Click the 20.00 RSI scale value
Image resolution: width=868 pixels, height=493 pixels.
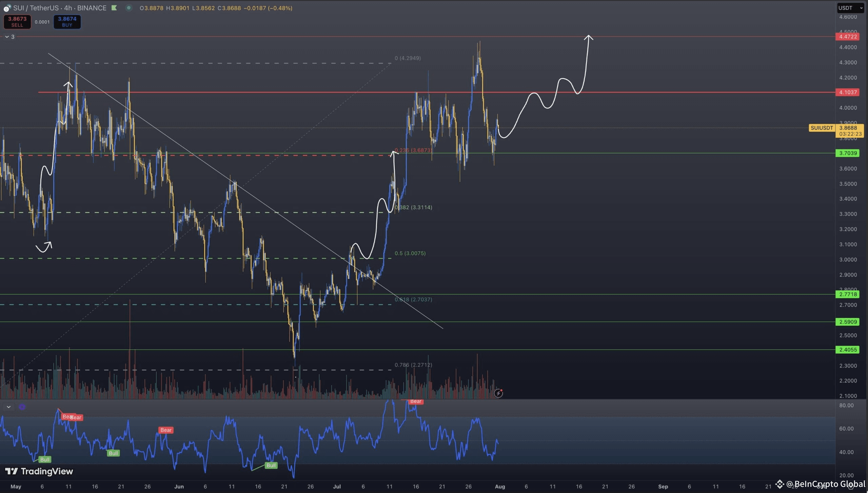pyautogui.click(x=846, y=475)
